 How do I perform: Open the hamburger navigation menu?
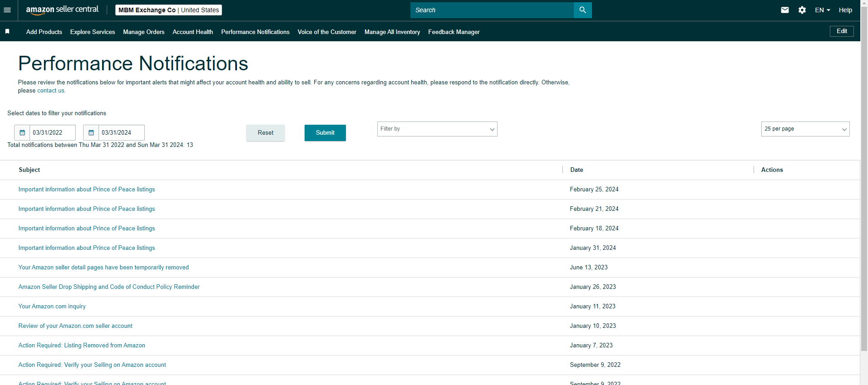click(x=7, y=10)
